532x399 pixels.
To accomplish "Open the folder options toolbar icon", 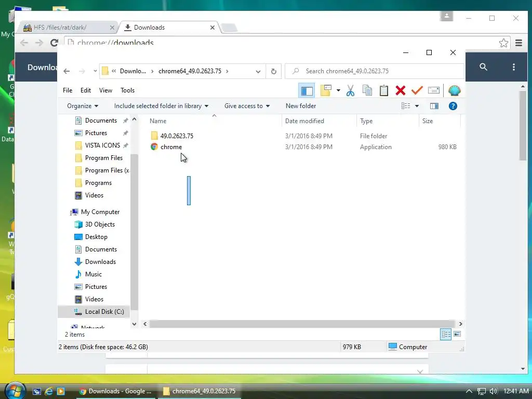I will (x=326, y=90).
